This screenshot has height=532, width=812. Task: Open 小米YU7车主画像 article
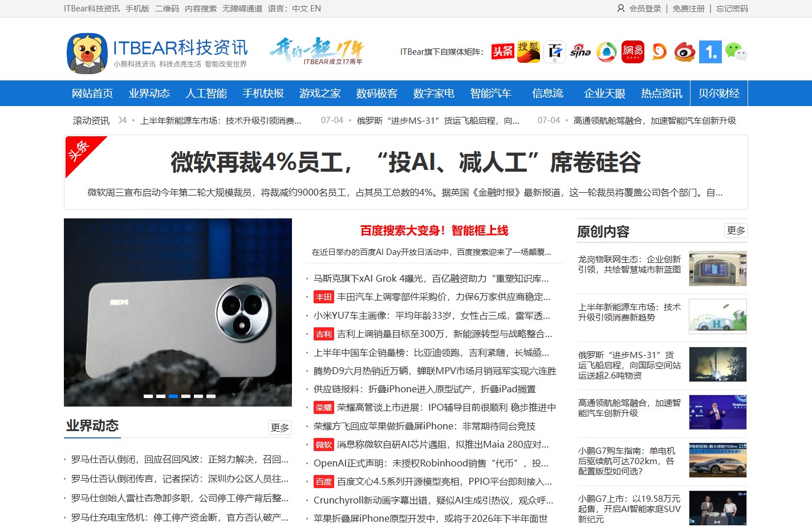pos(432,315)
